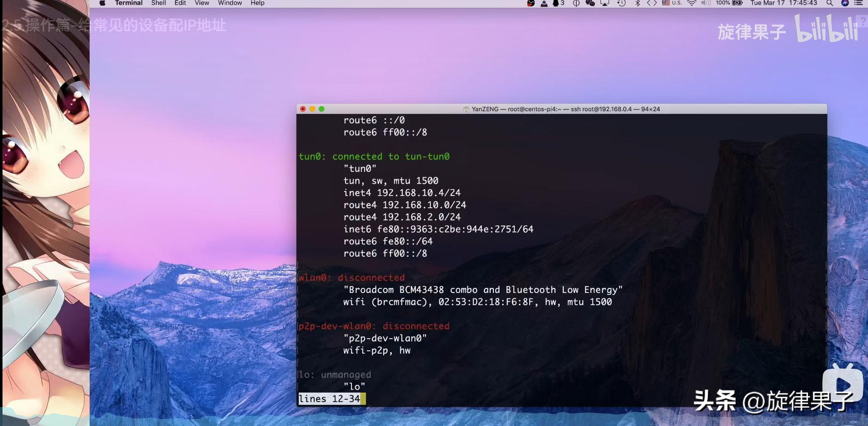This screenshot has width=868, height=426.
Task: Open the Terminal app menu
Action: (x=129, y=3)
